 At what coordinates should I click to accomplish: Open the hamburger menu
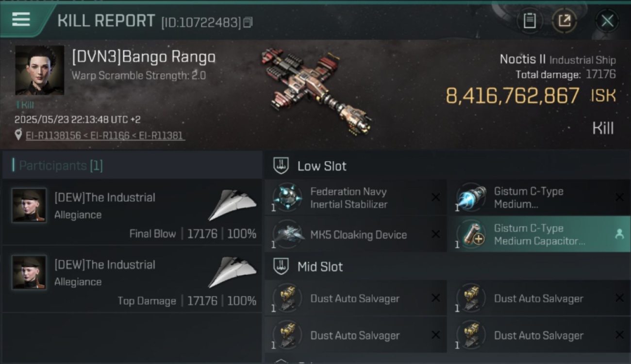tap(21, 19)
